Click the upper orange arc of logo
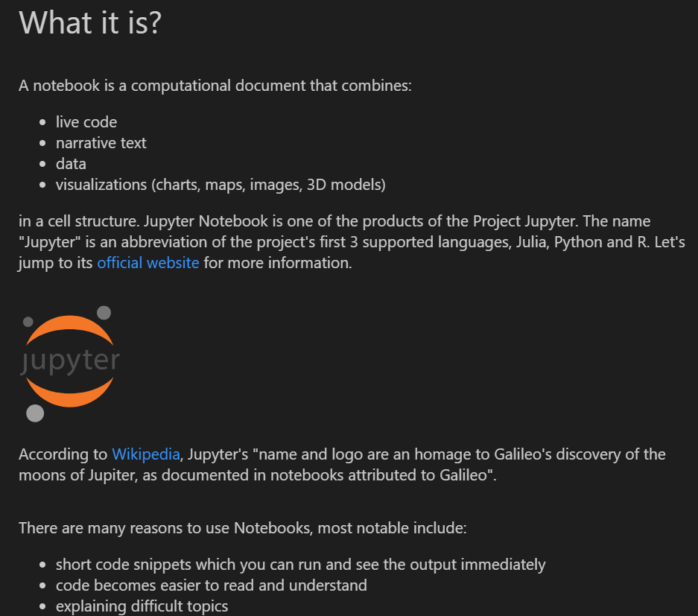 coord(70,328)
